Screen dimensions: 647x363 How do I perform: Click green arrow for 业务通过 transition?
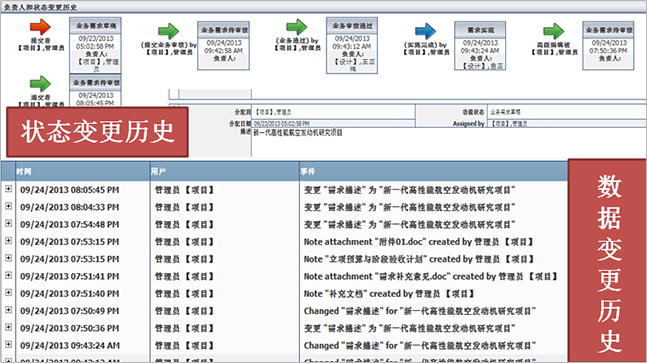click(297, 27)
